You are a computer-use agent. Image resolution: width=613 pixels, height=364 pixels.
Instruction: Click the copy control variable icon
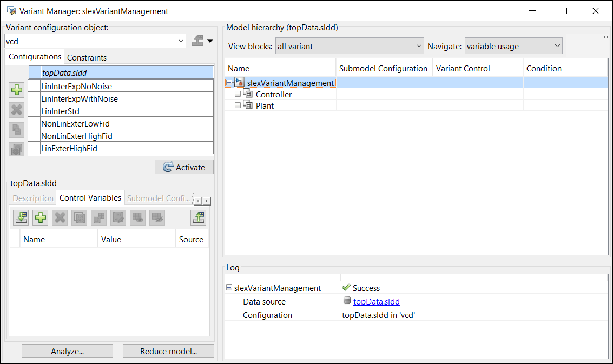click(80, 217)
